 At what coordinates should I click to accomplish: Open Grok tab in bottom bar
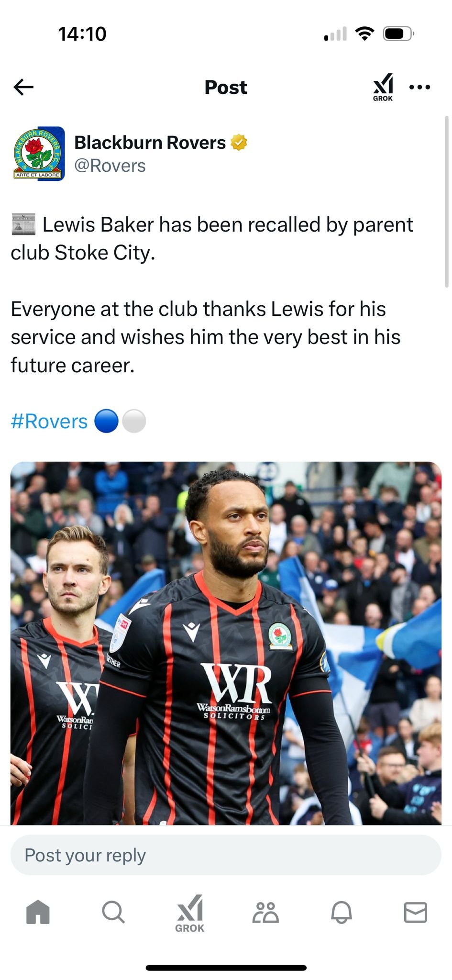coord(190,913)
